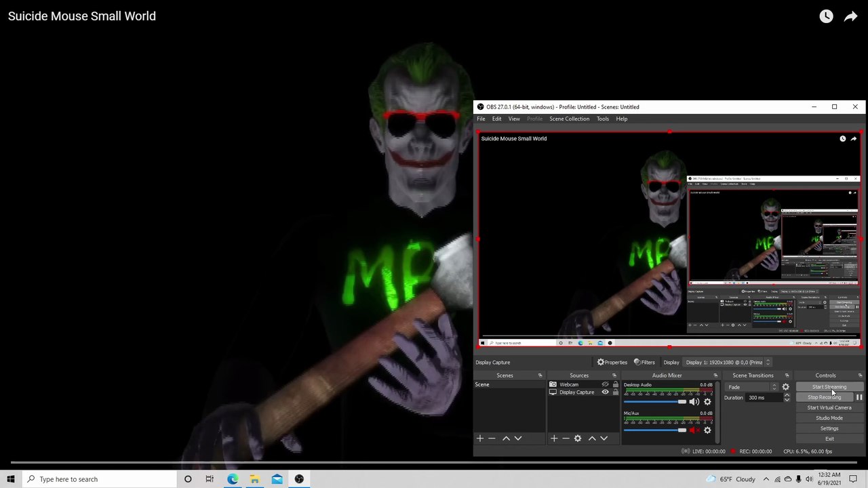
Task: Move scene up in Scenes list
Action: 506,439
